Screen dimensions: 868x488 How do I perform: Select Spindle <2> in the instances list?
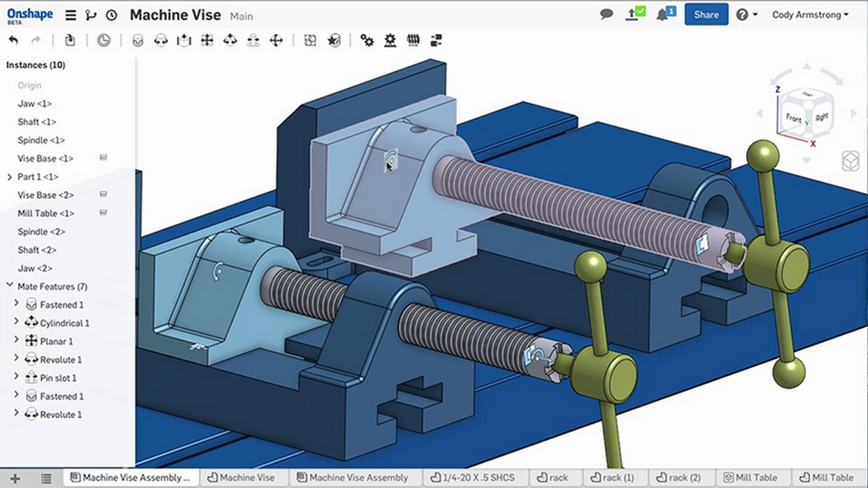(41, 232)
